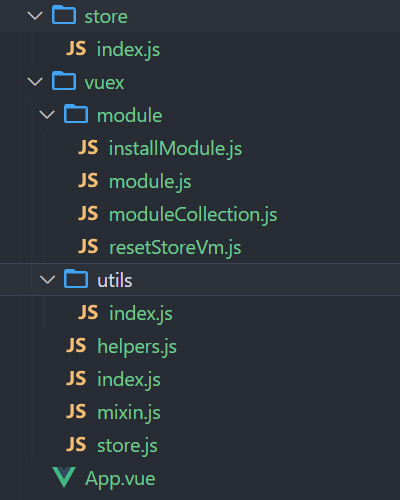
Task: Select the module folder label
Action: click(130, 116)
